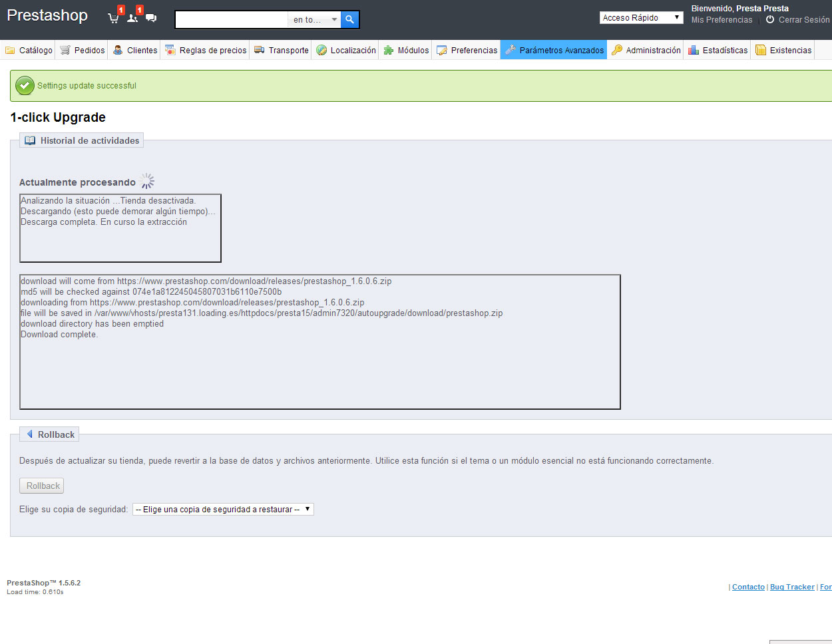Click the 'file will be saved in' log line
This screenshot has height=644, width=832.
click(x=262, y=313)
